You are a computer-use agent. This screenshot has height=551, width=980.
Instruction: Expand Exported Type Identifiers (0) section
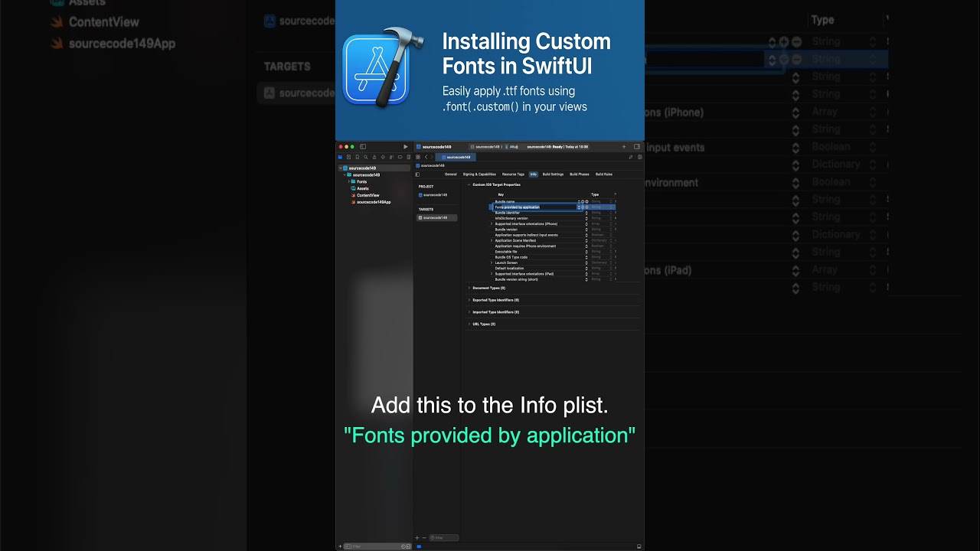pos(469,300)
